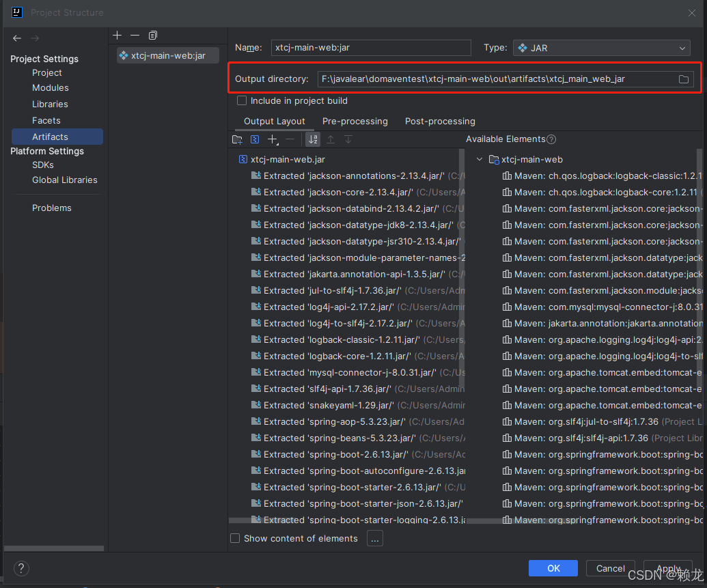Remove element from the output layout
The image size is (707, 588).
point(290,140)
